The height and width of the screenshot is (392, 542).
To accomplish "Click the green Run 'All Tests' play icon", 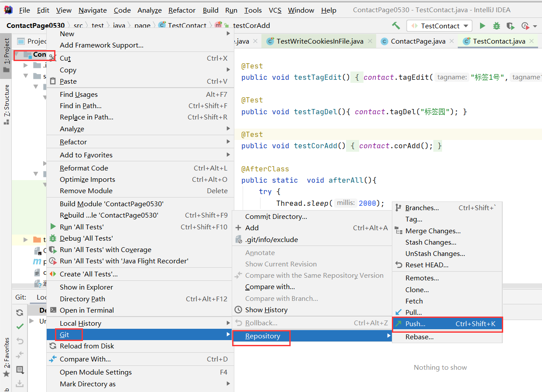I will [53, 227].
